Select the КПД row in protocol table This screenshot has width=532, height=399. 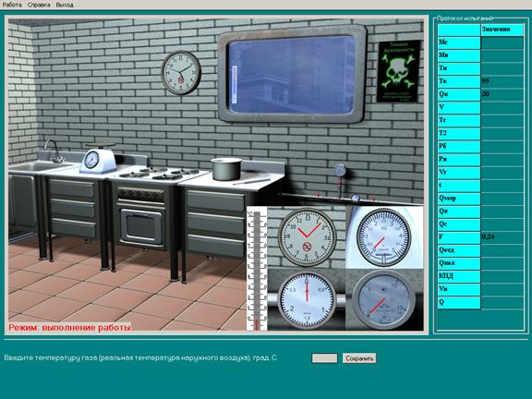tap(480, 276)
